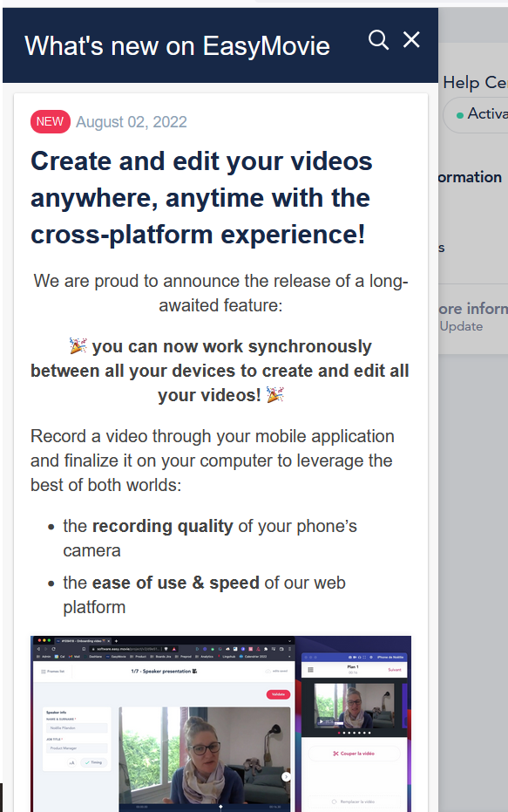Click the Timing button under Speaker info
The height and width of the screenshot is (812, 508).
tap(93, 762)
